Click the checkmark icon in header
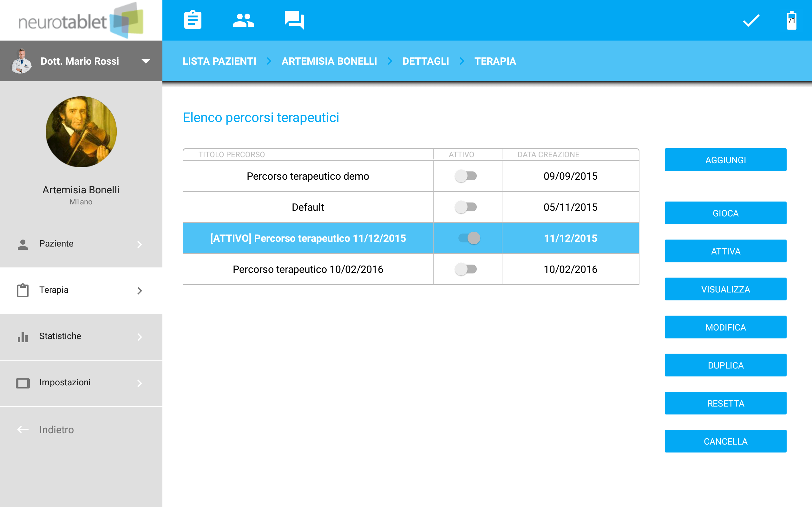 coord(751,21)
